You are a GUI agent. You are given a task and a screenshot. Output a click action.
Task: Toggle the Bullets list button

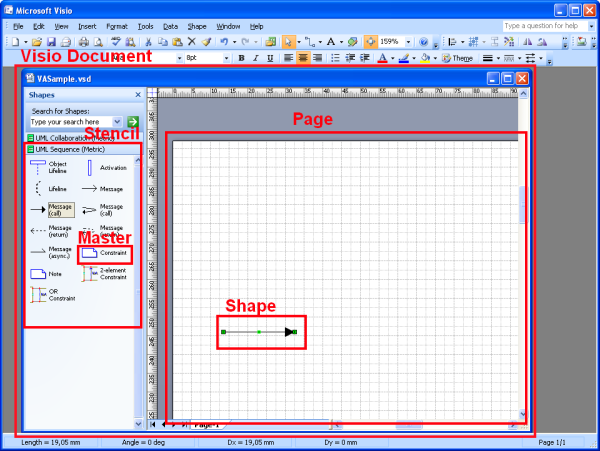pos(335,58)
